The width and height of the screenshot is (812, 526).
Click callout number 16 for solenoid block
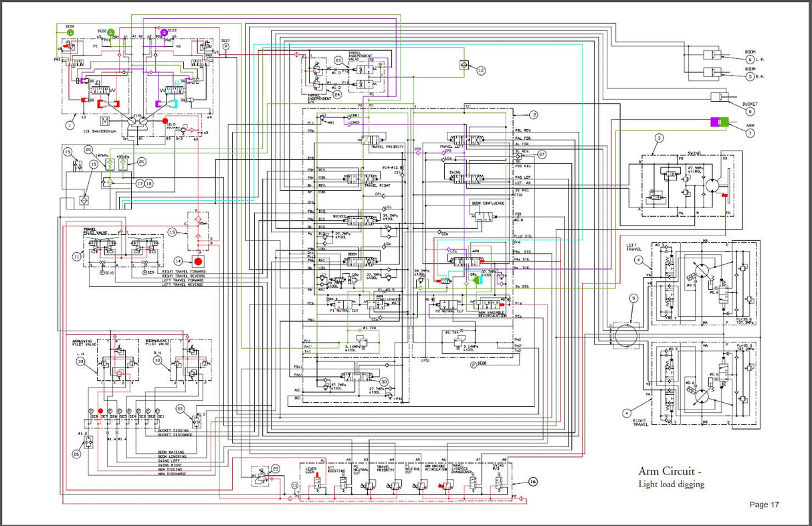point(532,482)
